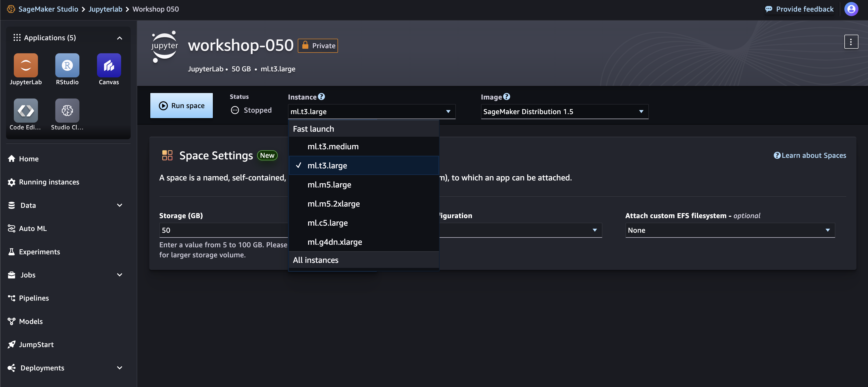Launch the RStudio application icon
Image resolution: width=868 pixels, height=387 pixels.
(67, 65)
